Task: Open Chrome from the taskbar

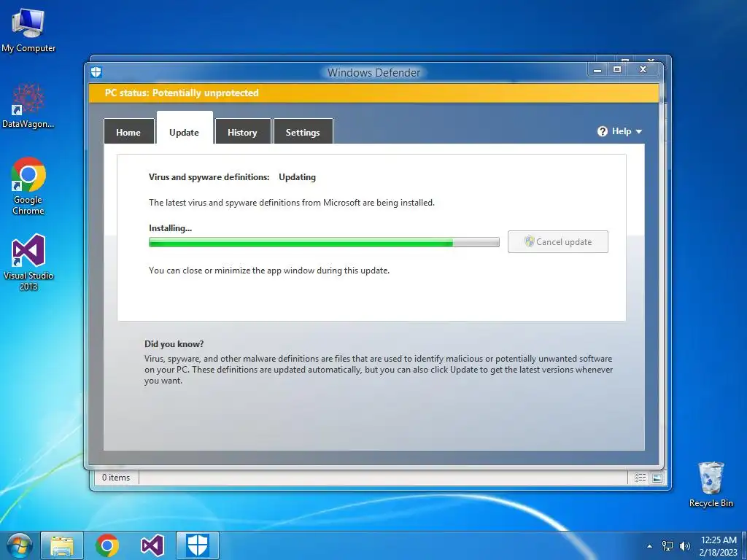Action: tap(107, 545)
